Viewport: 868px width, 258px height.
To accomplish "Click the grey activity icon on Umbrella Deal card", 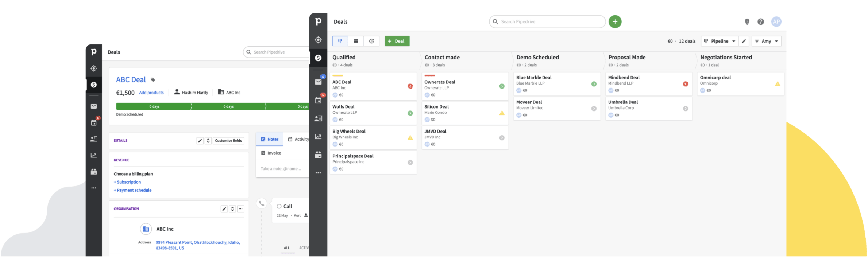I will coord(686,109).
